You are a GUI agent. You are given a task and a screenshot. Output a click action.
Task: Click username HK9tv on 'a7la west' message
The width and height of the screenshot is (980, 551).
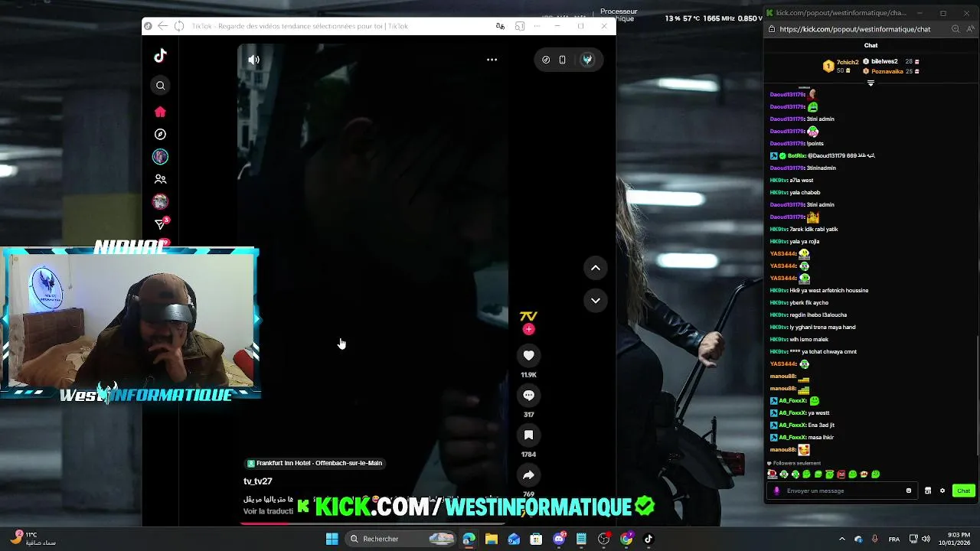tap(779, 180)
